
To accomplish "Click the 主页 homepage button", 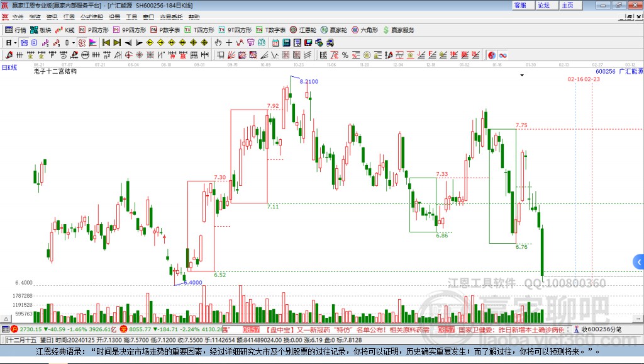I will pos(570,5).
